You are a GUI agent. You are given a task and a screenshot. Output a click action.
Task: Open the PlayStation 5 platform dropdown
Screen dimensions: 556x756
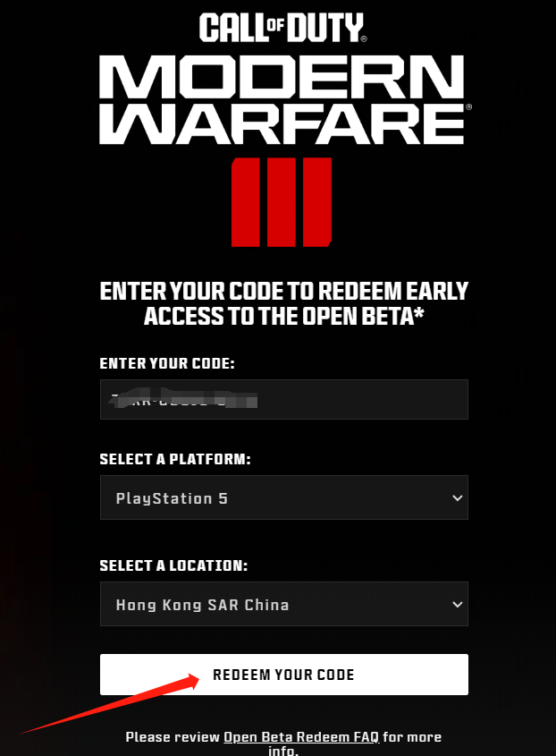283,497
